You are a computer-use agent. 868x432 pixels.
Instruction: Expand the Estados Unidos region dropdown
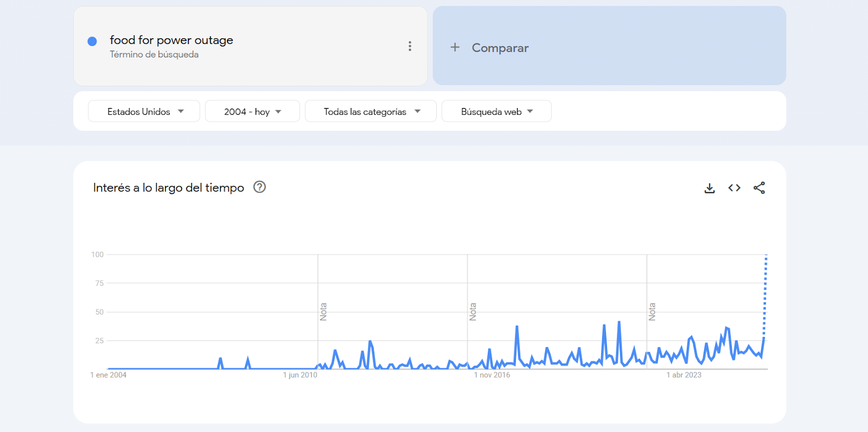pyautogui.click(x=144, y=111)
